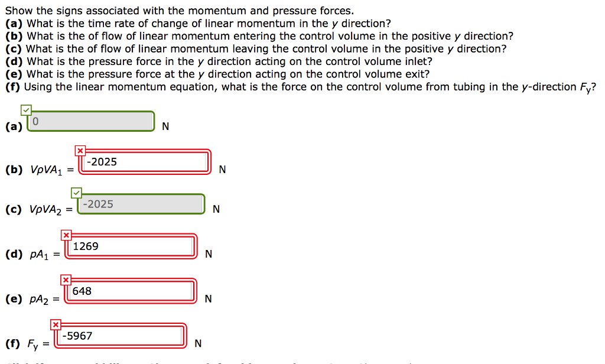Select the answer (a) field containing 0
This screenshot has height=364, width=605.
(x=91, y=121)
